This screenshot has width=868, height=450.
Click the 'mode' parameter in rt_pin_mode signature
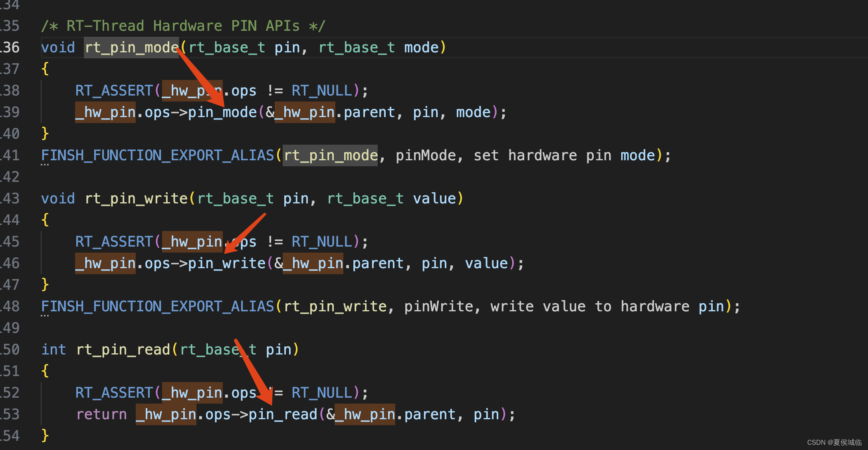tap(421, 48)
